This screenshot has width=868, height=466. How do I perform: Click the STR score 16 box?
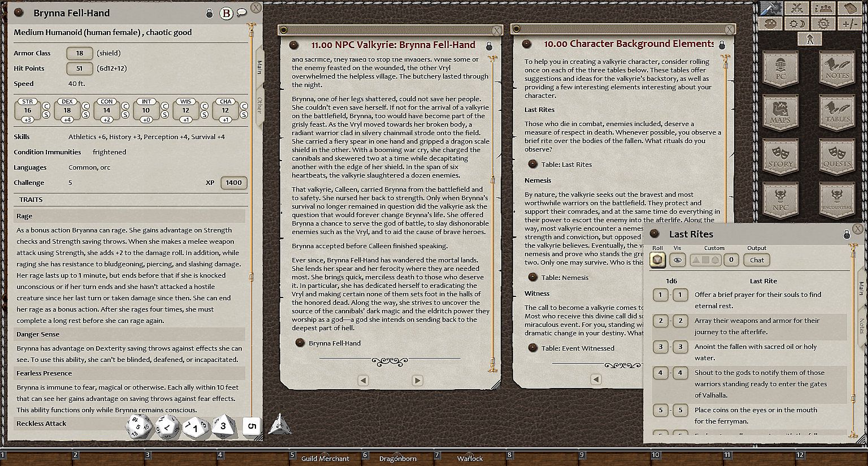(27, 111)
